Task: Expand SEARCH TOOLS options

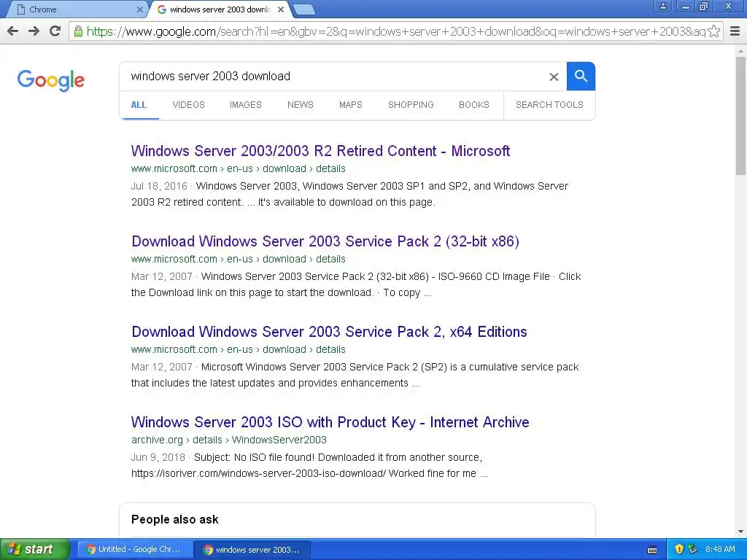Action: coord(549,105)
